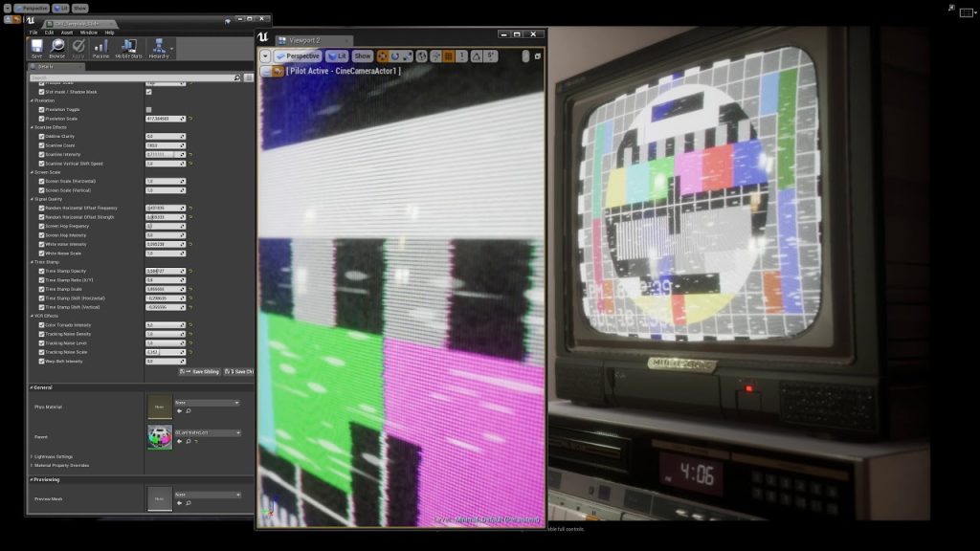Select scale mode in Viewport 2
The width and height of the screenshot is (980, 551).
click(x=408, y=56)
